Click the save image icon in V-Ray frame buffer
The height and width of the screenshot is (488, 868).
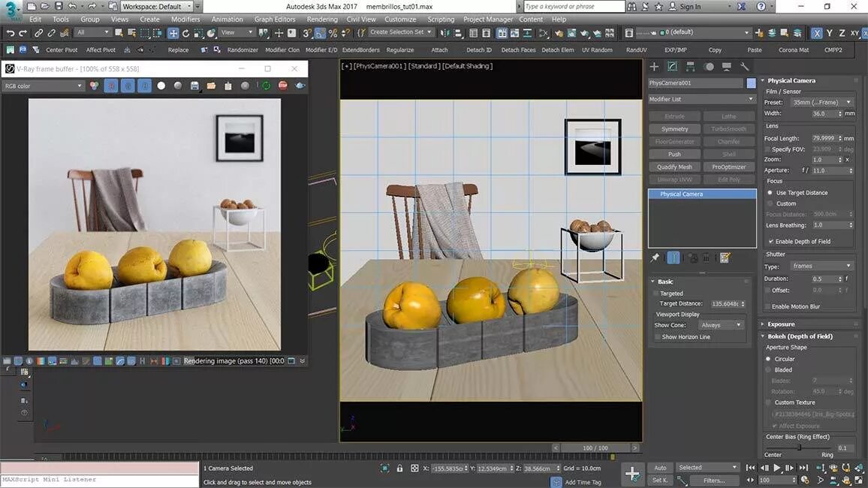[194, 86]
